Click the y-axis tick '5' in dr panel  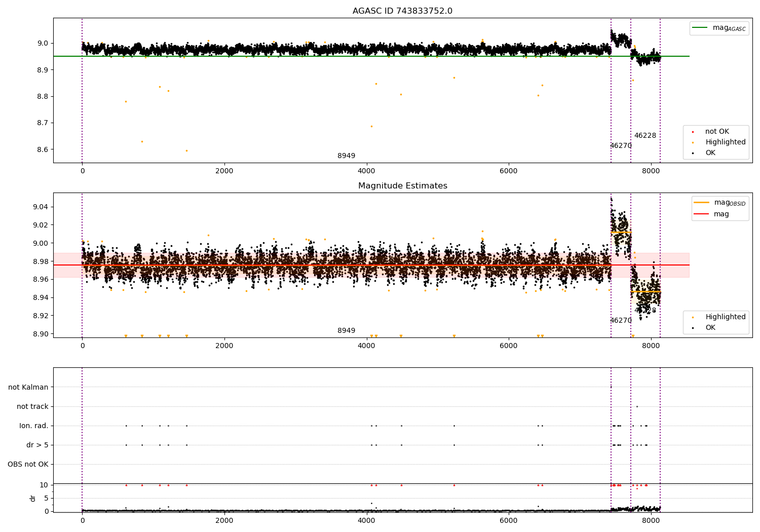(x=47, y=498)
